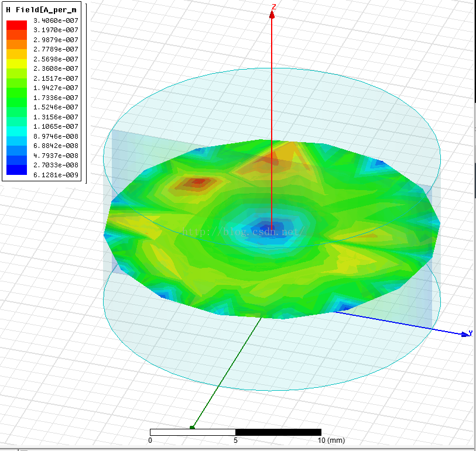Click the 10 (mm) scale bar label
Viewport: 476px width, 451px height.
point(331,440)
